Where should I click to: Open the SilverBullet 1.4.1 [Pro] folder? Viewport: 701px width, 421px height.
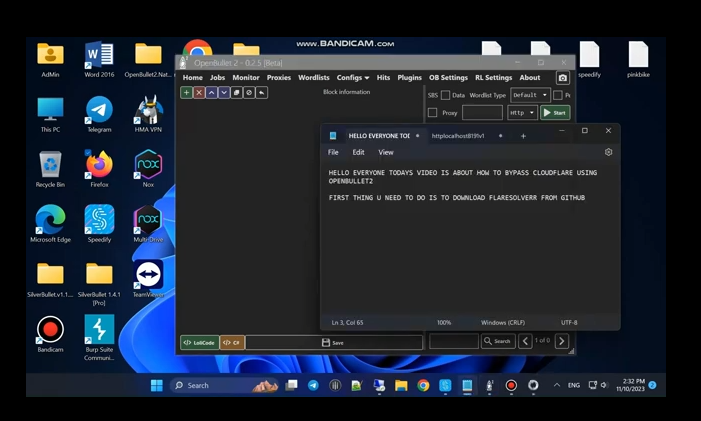click(x=99, y=283)
